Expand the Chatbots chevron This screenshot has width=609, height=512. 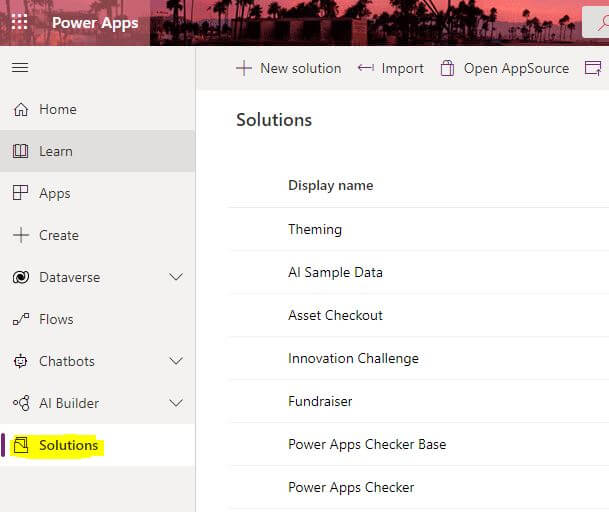click(x=176, y=361)
